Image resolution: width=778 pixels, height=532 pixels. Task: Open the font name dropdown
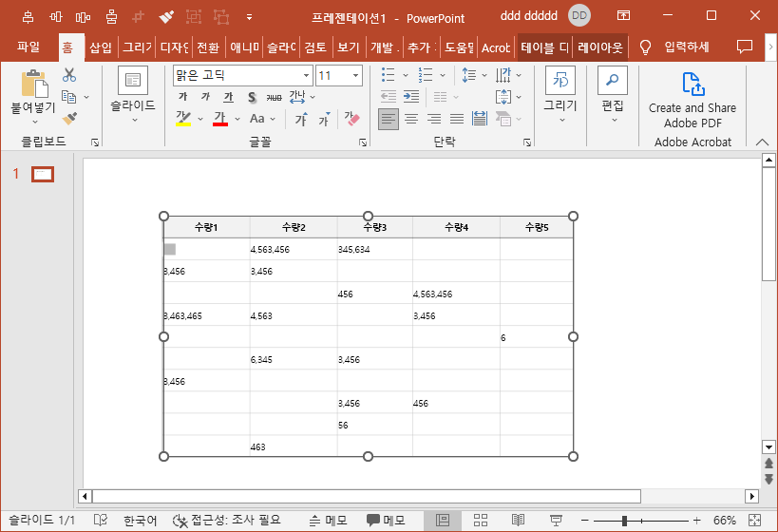point(307,75)
